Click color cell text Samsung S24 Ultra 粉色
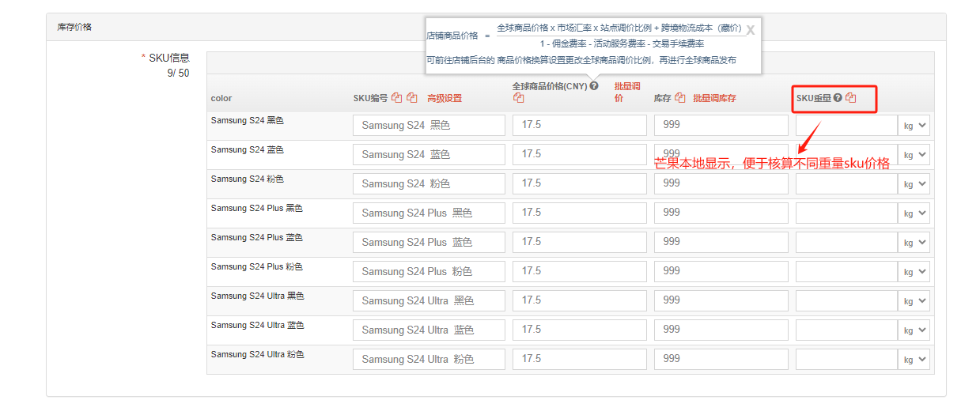This screenshot has width=980, height=400. click(x=257, y=354)
